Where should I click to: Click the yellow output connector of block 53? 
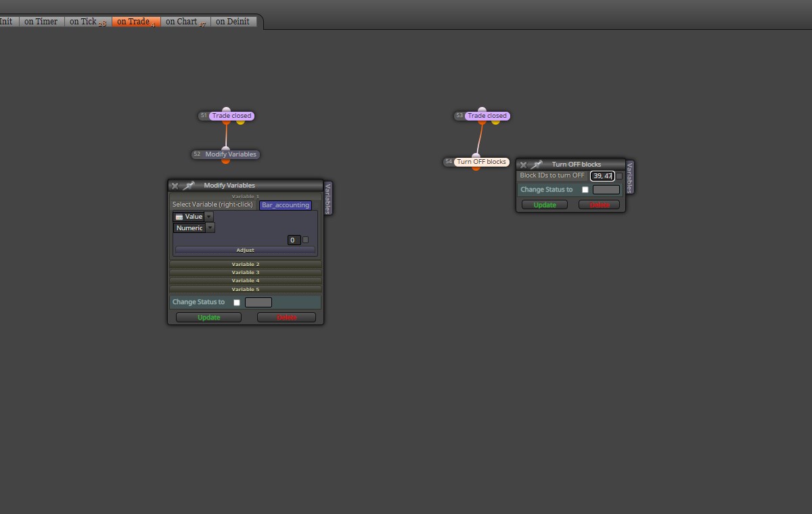[495, 122]
